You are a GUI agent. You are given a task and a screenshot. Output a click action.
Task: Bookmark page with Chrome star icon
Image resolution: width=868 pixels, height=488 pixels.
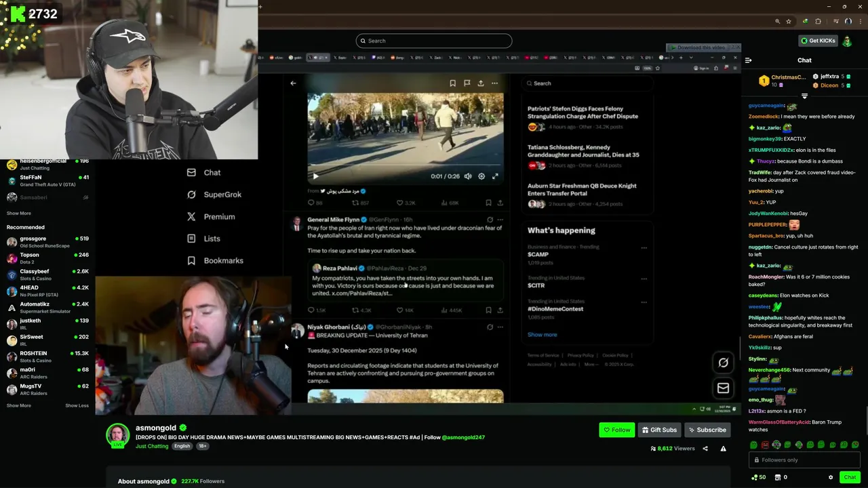pyautogui.click(x=788, y=22)
